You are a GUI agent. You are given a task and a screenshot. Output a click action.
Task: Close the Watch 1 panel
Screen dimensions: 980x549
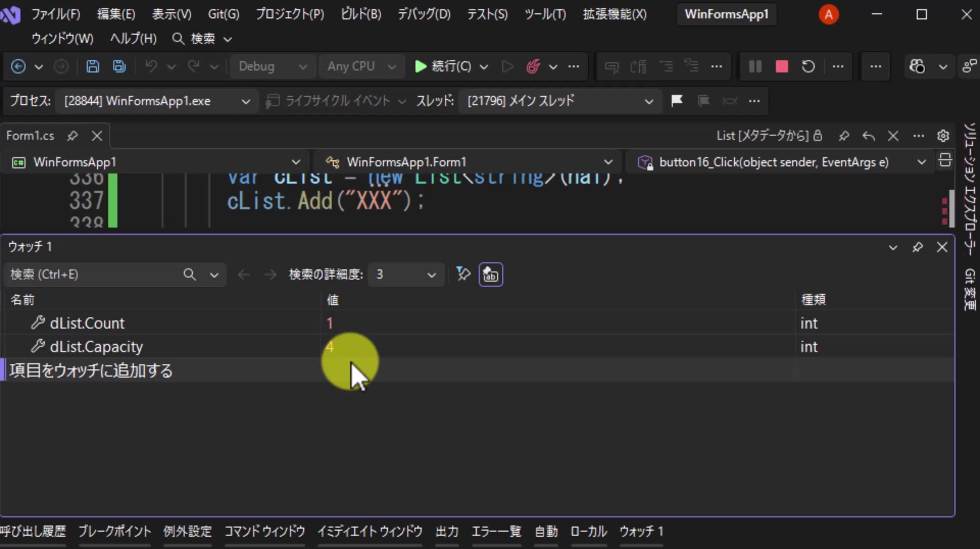pyautogui.click(x=942, y=247)
